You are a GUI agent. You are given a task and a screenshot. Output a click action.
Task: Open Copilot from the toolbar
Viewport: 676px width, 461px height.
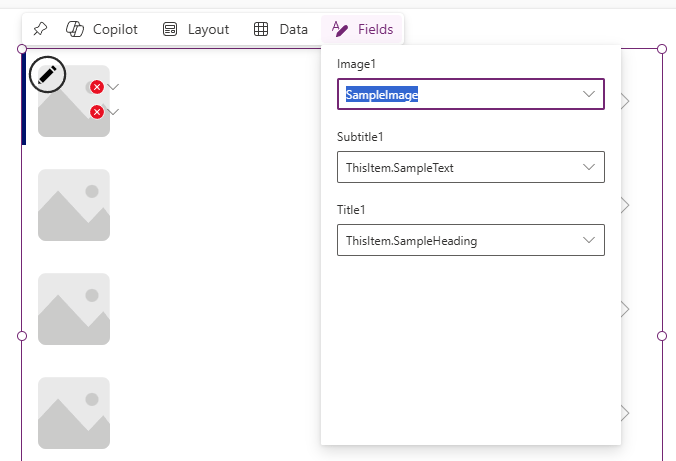point(101,29)
